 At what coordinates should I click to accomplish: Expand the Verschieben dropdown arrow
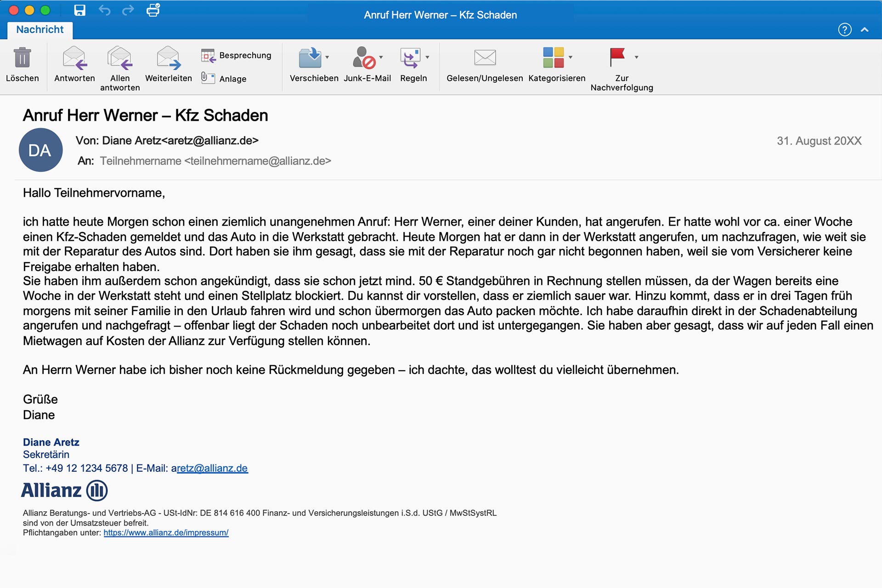327,57
